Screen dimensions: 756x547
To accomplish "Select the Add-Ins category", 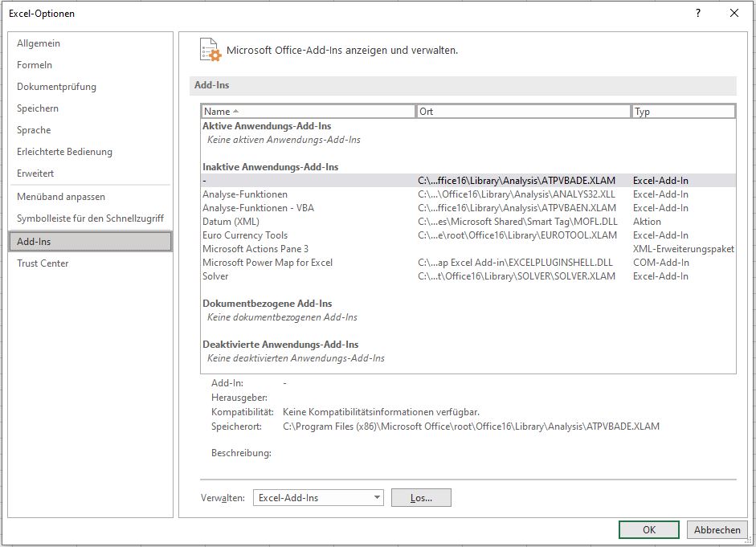I will pyautogui.click(x=90, y=242).
